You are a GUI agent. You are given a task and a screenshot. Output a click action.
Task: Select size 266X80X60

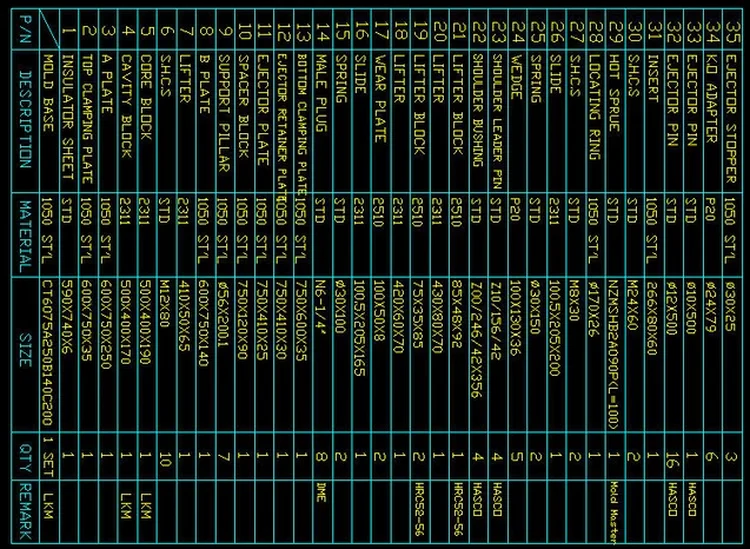coord(653,317)
